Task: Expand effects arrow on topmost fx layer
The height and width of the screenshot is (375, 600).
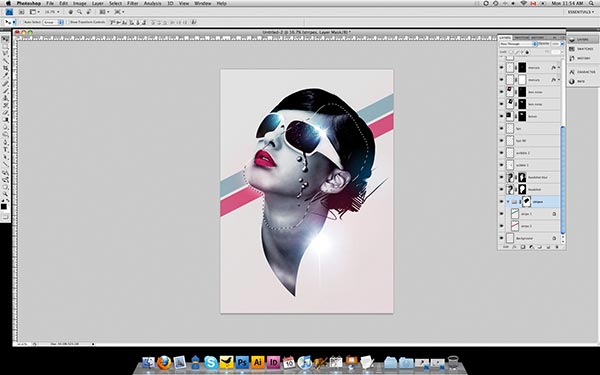Action: pyautogui.click(x=559, y=68)
